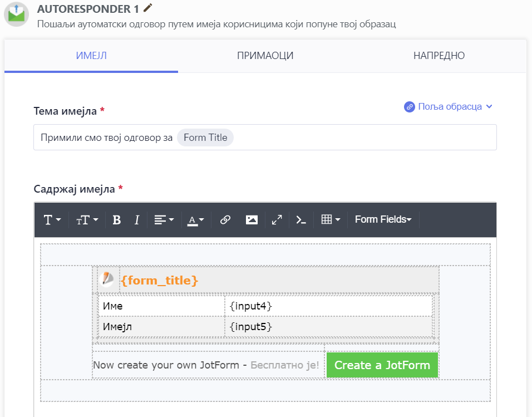The height and width of the screenshot is (417, 532).
Task: Switch to the Примаоци tab
Action: (x=265, y=56)
